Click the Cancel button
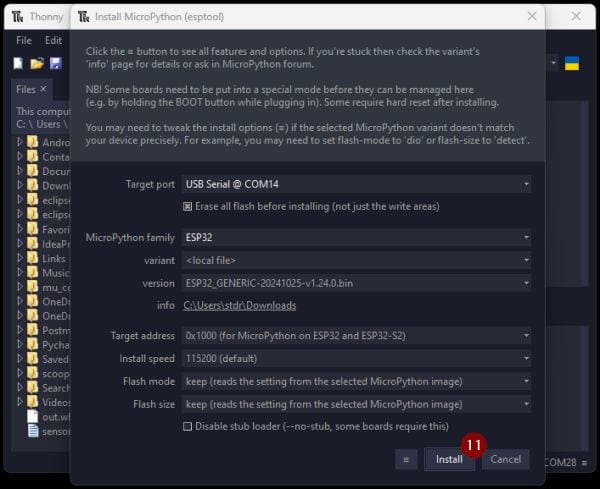This screenshot has height=489, width=600. 505,459
